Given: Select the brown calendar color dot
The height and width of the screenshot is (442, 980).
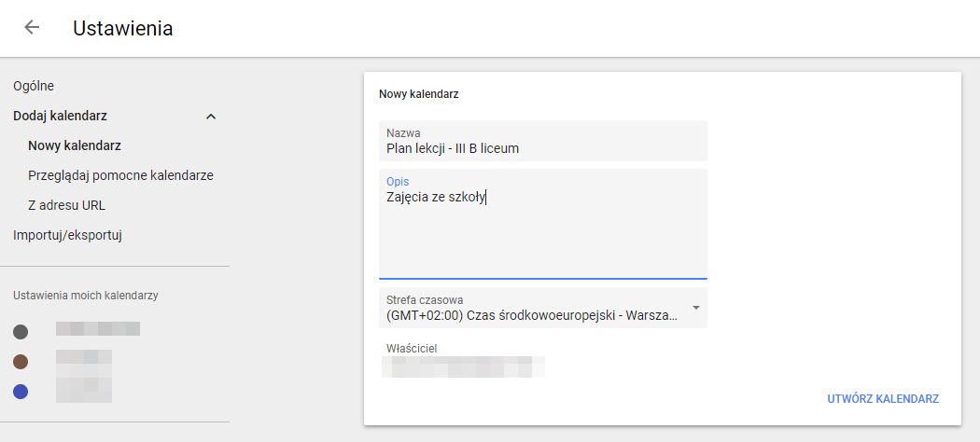Looking at the screenshot, I should (x=21, y=362).
